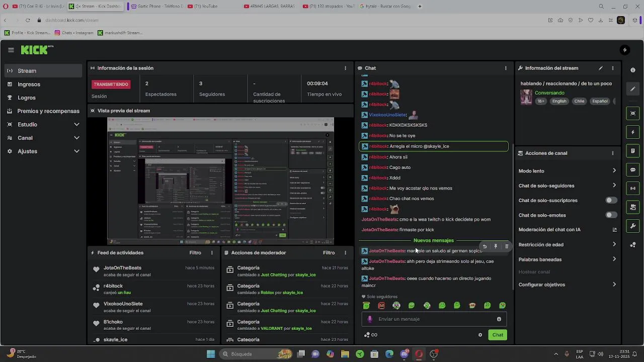Click the TRANSMITIENDO status badge
This screenshot has height=362, width=644.
111,84
